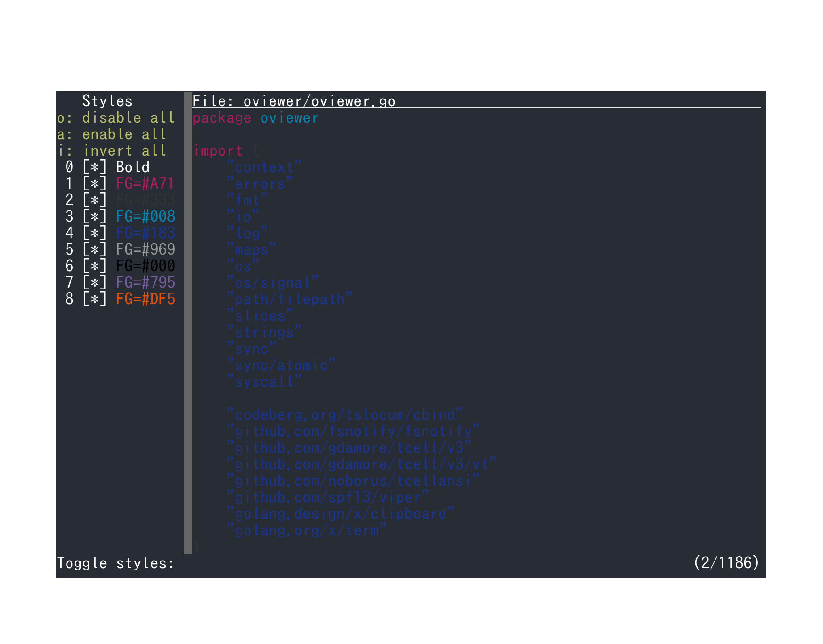This screenshot has height=644, width=823.
Task: Select the 'enable all' option
Action: tap(112, 134)
